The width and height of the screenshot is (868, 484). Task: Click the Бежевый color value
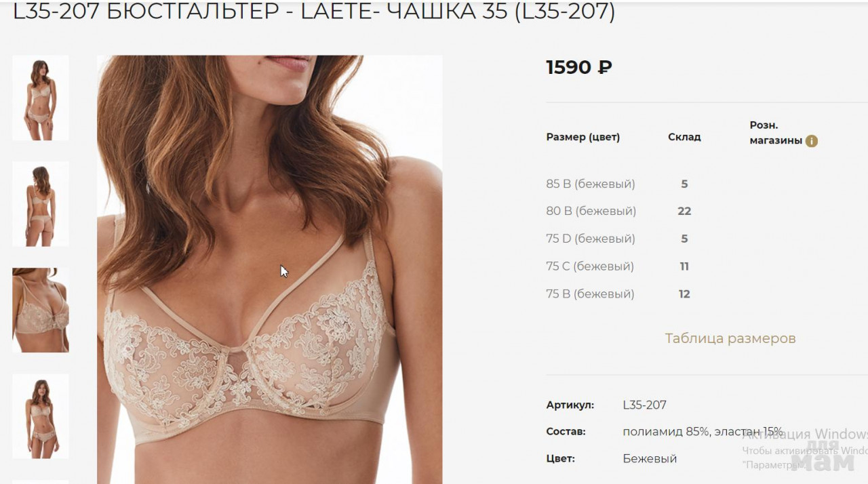(x=650, y=459)
